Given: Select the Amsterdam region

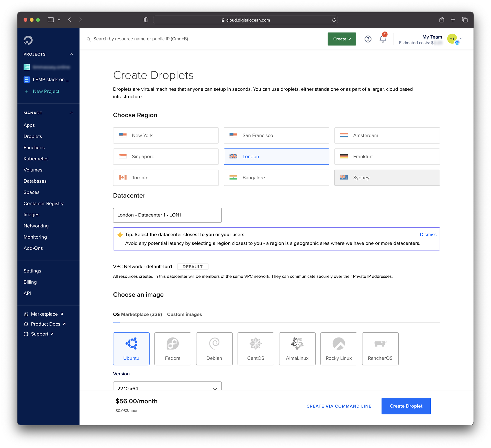Looking at the screenshot, I should pos(387,135).
